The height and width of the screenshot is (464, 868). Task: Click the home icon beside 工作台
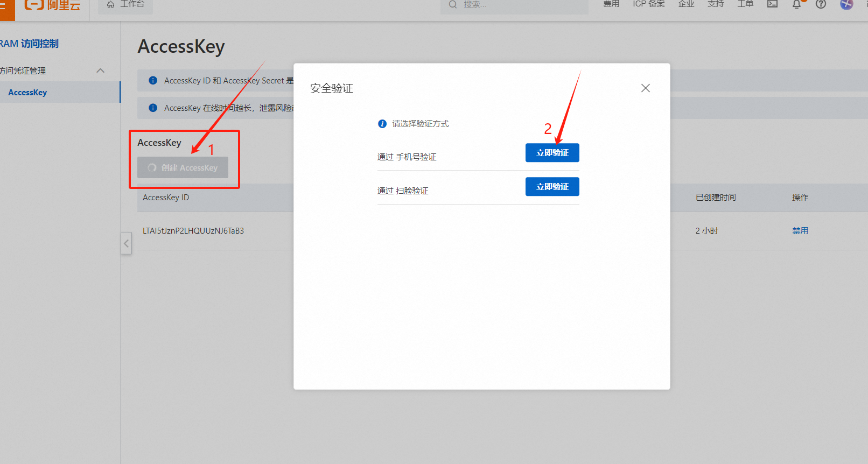click(110, 4)
